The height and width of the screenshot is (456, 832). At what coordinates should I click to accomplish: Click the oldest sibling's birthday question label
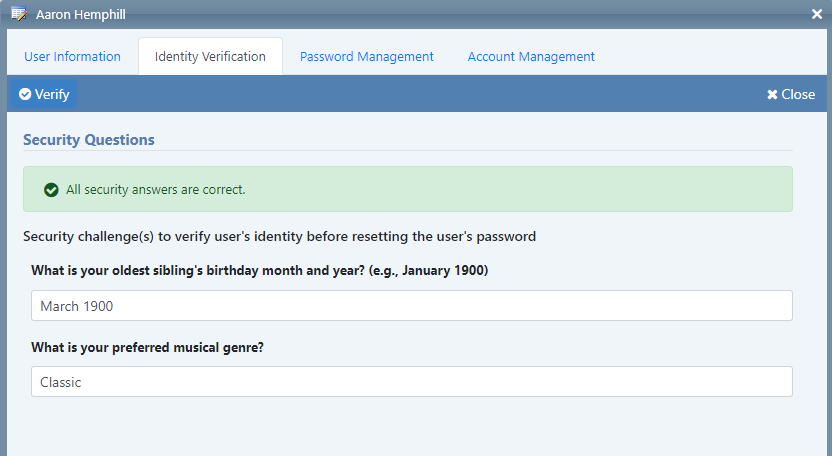pos(259,270)
